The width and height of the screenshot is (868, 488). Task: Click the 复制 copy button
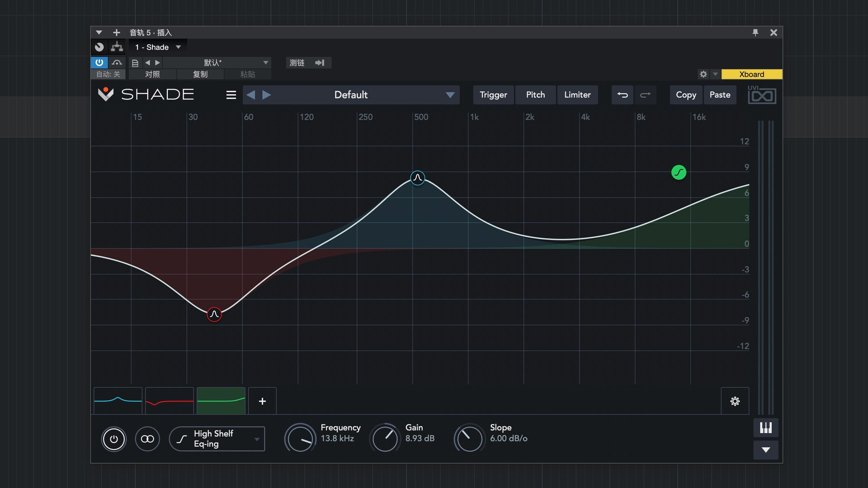pos(200,74)
